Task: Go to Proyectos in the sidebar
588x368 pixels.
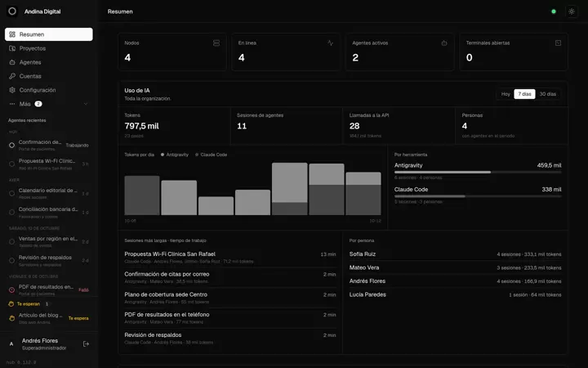Action: 49,48
